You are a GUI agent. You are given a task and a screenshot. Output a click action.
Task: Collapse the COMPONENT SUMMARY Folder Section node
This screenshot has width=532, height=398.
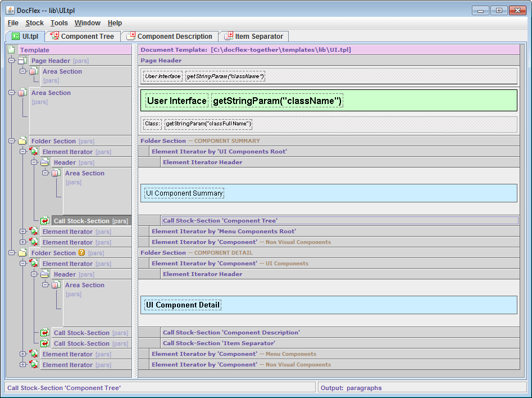pos(12,141)
